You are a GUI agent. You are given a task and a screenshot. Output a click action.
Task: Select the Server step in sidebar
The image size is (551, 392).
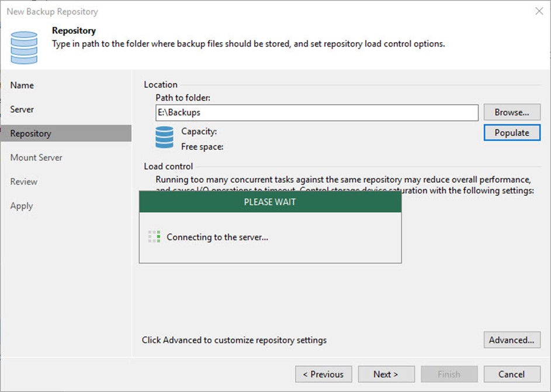click(22, 109)
